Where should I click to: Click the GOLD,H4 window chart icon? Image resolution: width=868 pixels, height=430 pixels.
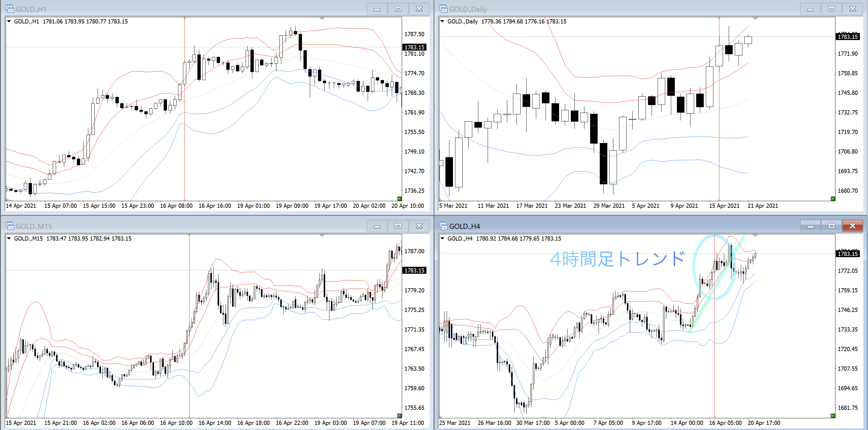click(x=443, y=226)
